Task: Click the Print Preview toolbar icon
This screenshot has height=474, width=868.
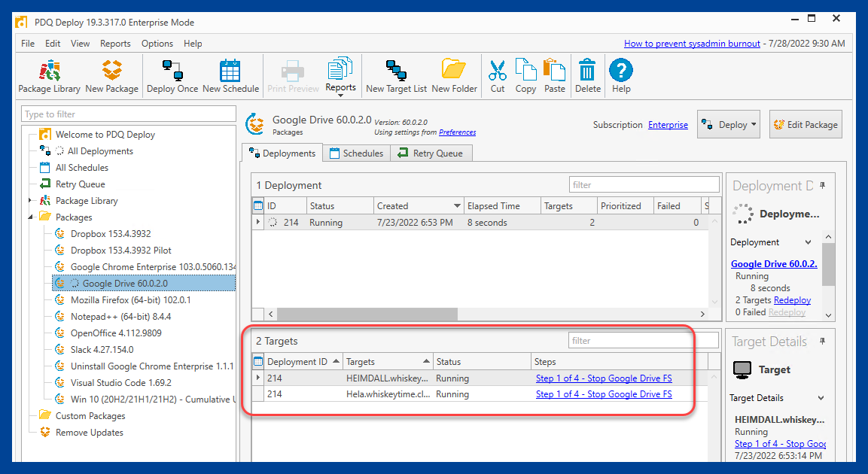Action: 293,76
